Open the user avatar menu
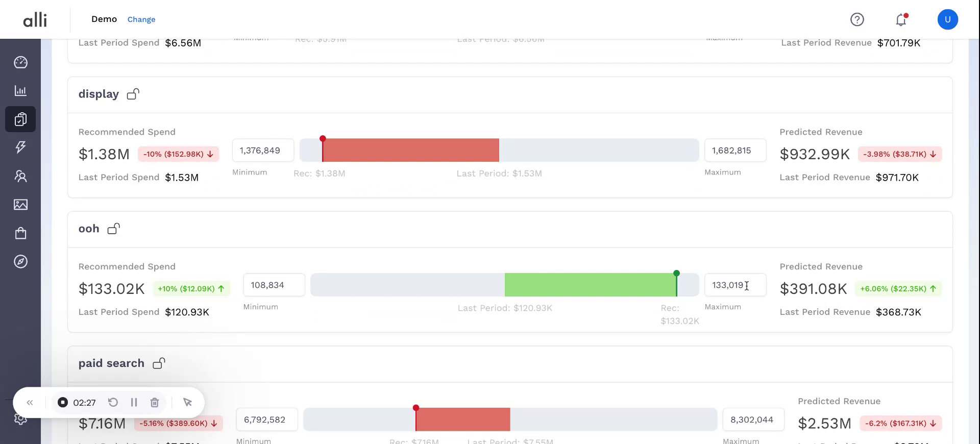The height and width of the screenshot is (444, 980). point(947,19)
